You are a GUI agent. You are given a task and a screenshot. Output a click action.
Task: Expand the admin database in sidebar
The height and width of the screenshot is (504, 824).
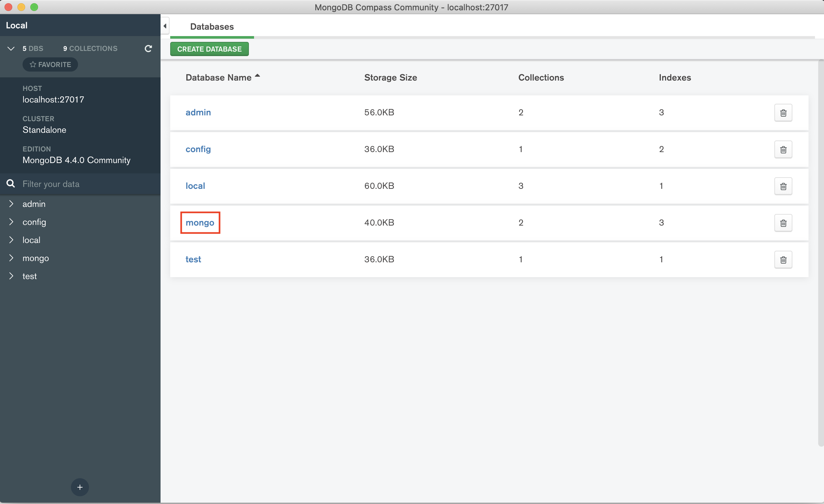coord(11,204)
